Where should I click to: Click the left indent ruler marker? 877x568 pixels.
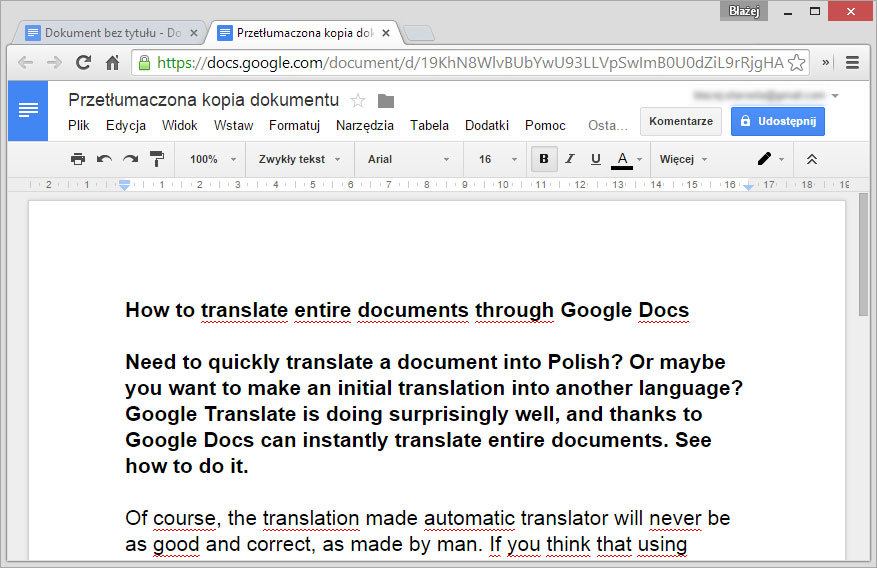coord(125,184)
